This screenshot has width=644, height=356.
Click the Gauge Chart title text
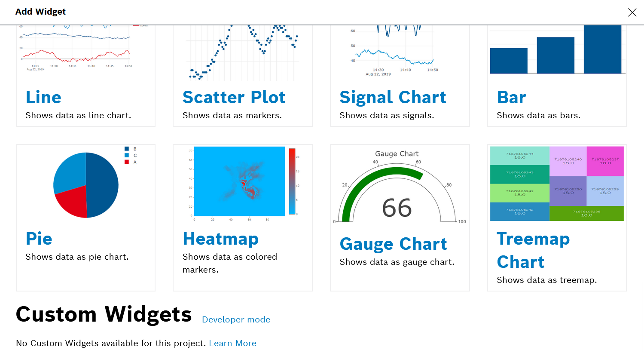393,244
